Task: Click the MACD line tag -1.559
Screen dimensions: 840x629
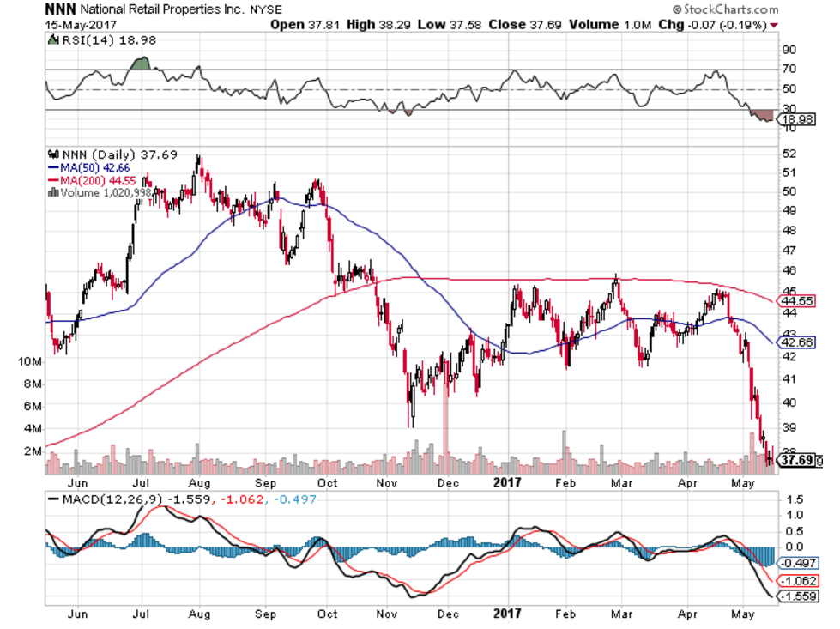Action: (798, 596)
